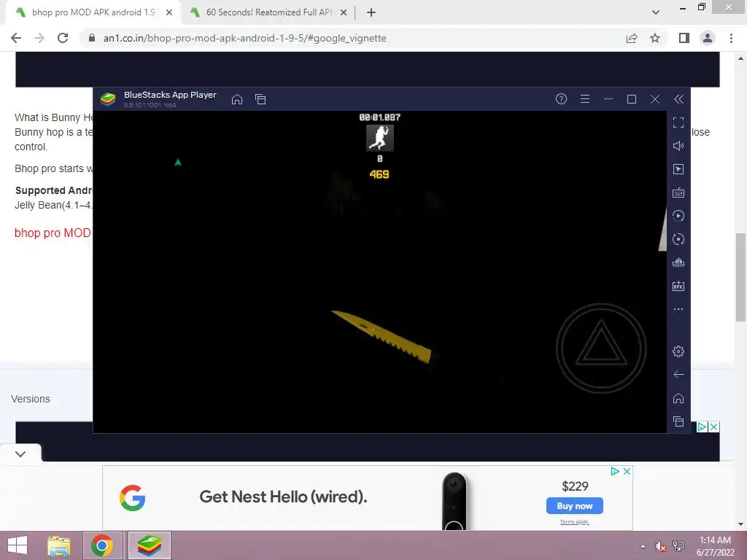Click Buy now in Nest ad
747x560 pixels.
[575, 506]
